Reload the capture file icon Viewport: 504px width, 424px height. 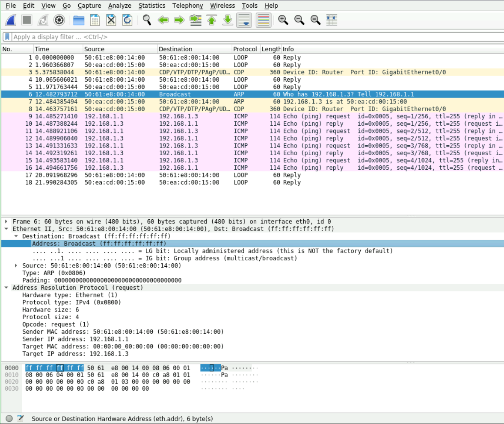[x=127, y=20]
